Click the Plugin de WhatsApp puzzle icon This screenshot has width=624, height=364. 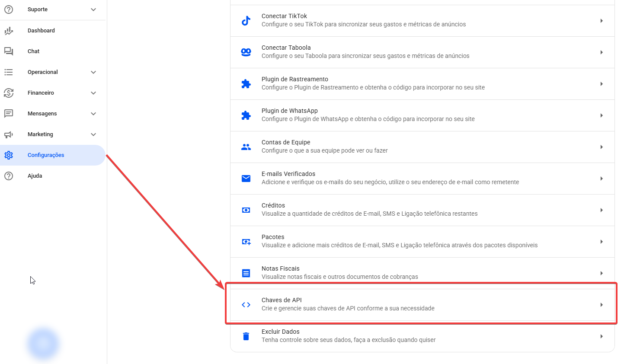click(246, 115)
